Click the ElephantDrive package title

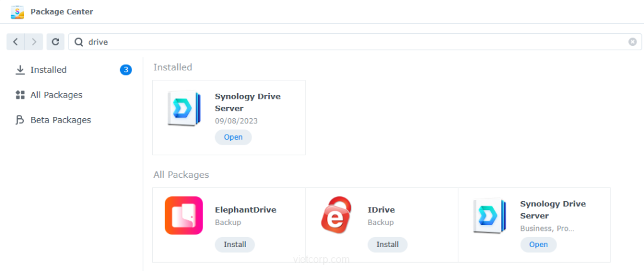245,210
